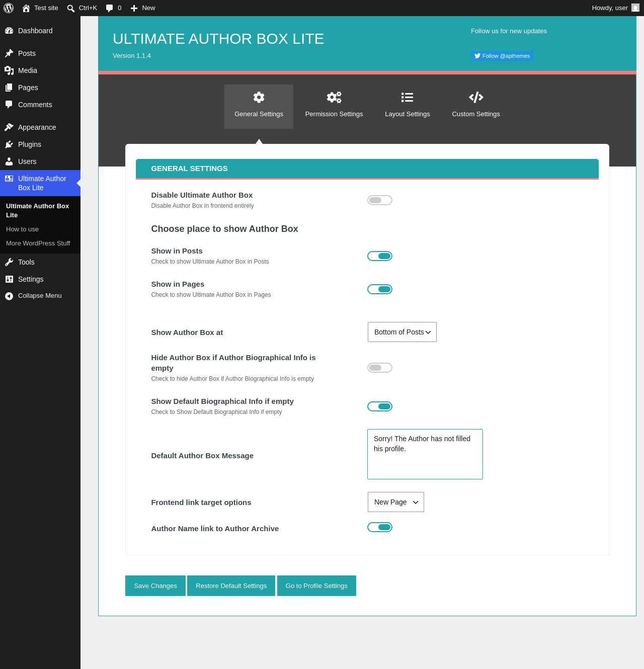Open the Plugins menu label
Viewport: 644px width, 669px height.
click(30, 144)
